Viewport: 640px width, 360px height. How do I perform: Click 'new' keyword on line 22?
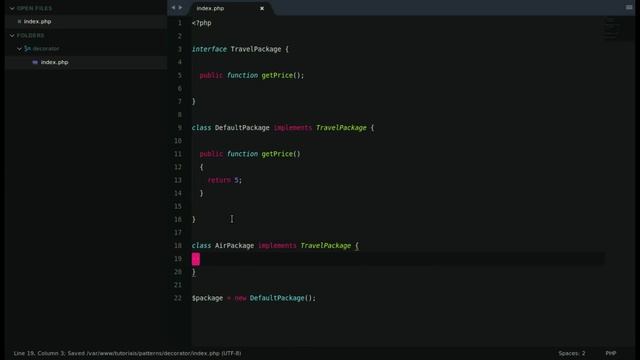(x=240, y=298)
